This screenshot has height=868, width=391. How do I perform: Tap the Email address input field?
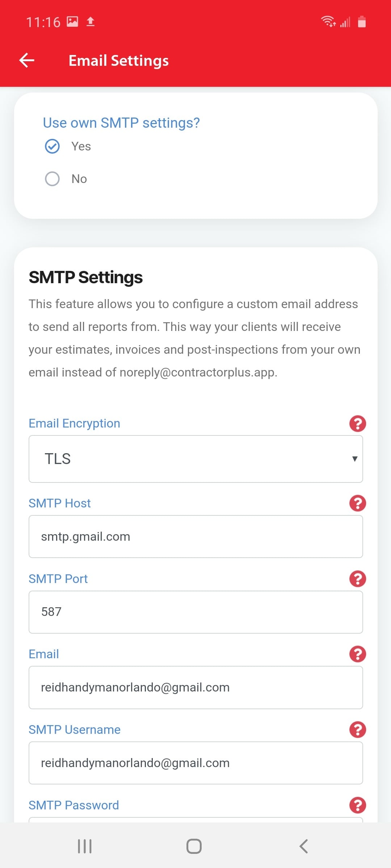[195, 688]
